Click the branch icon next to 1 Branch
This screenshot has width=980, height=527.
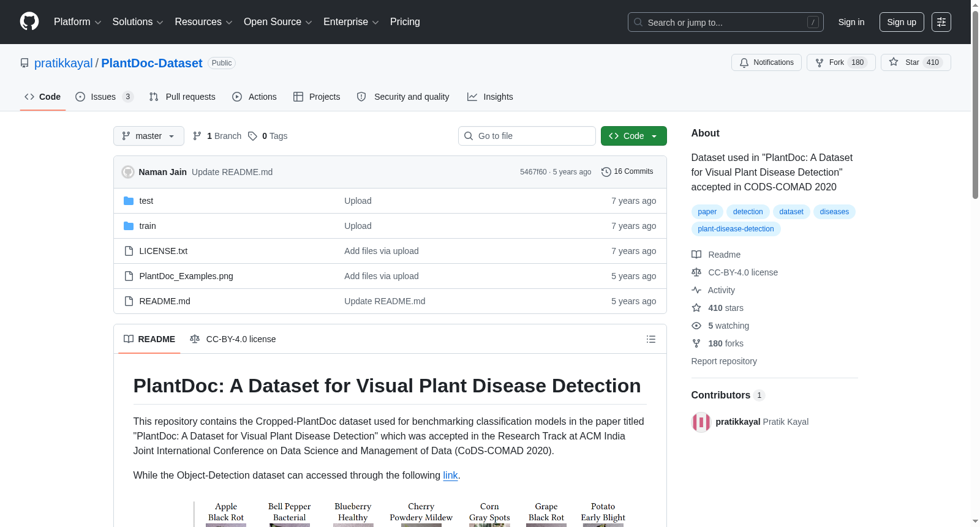coord(197,136)
